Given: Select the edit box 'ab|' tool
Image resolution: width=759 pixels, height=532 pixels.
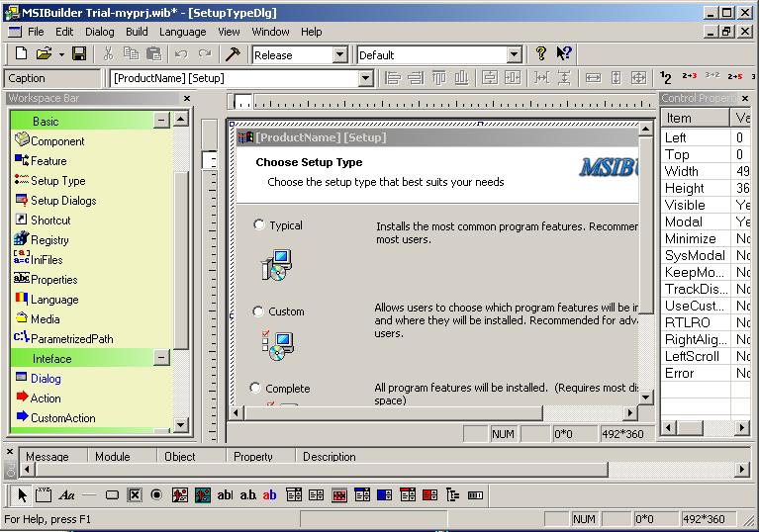Looking at the screenshot, I should tap(225, 494).
